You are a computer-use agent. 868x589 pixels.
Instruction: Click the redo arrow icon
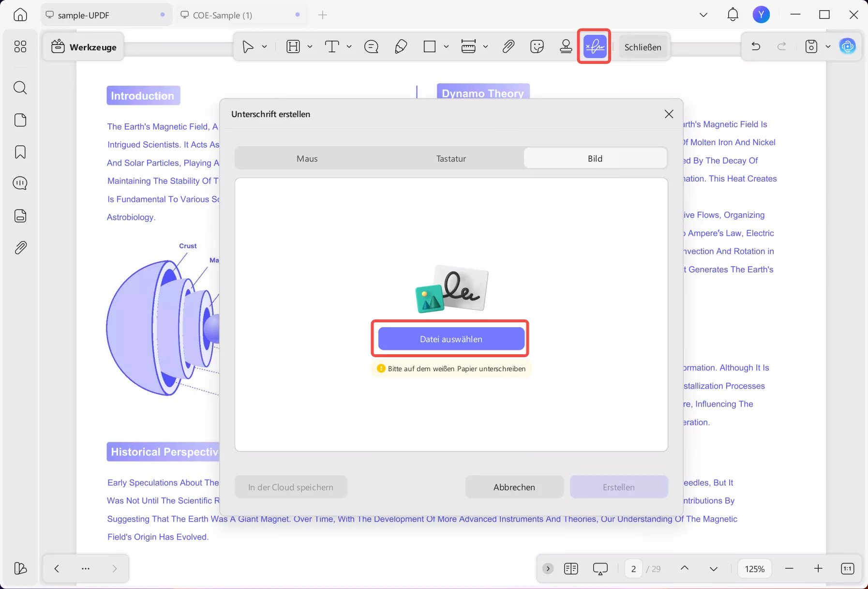[x=782, y=46]
